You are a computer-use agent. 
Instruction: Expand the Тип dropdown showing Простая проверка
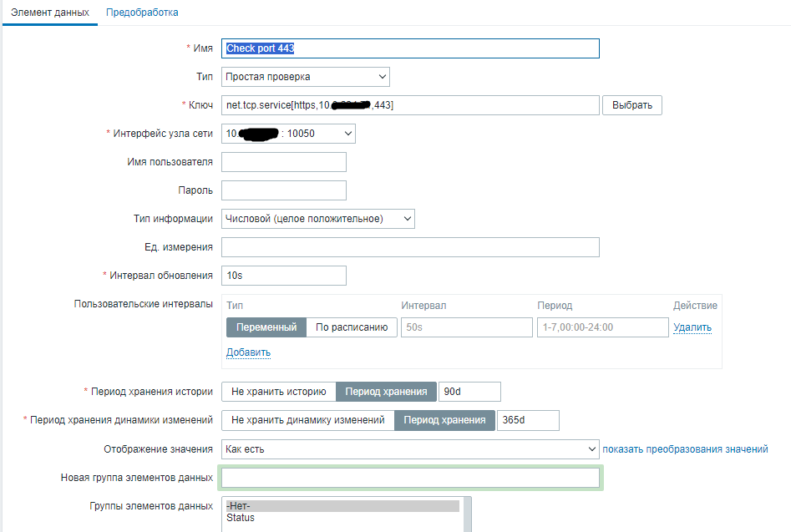tap(306, 77)
